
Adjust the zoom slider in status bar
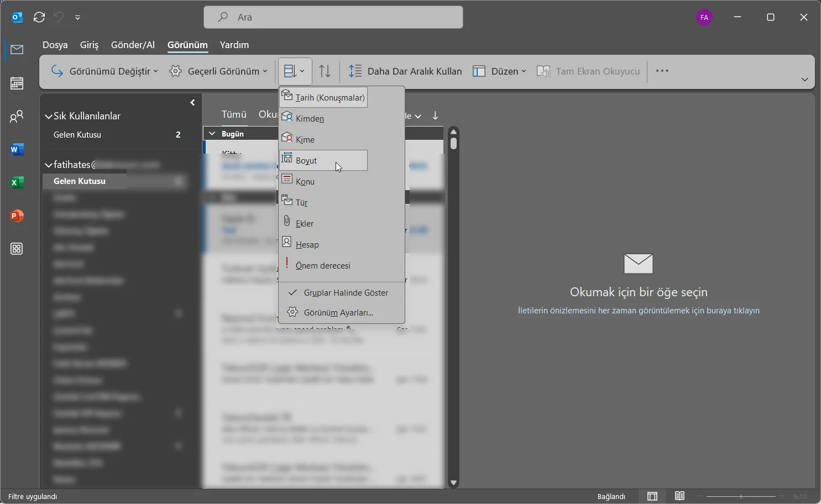(x=741, y=496)
